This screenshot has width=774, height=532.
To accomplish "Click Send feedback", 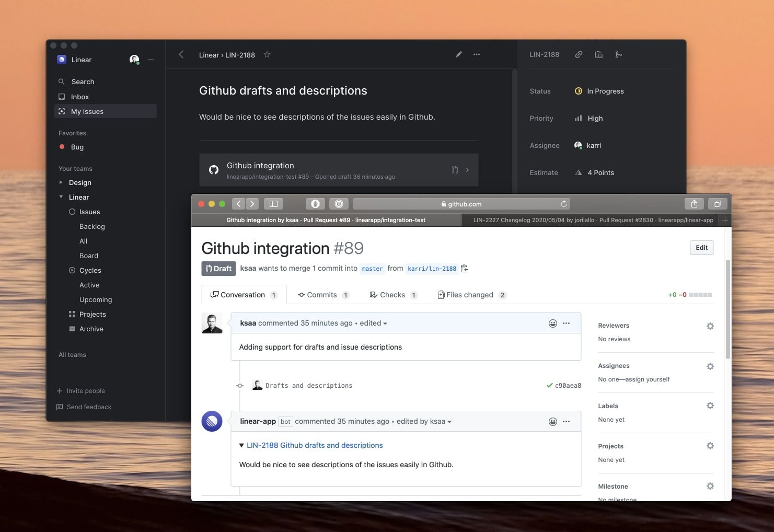I will pyautogui.click(x=84, y=407).
